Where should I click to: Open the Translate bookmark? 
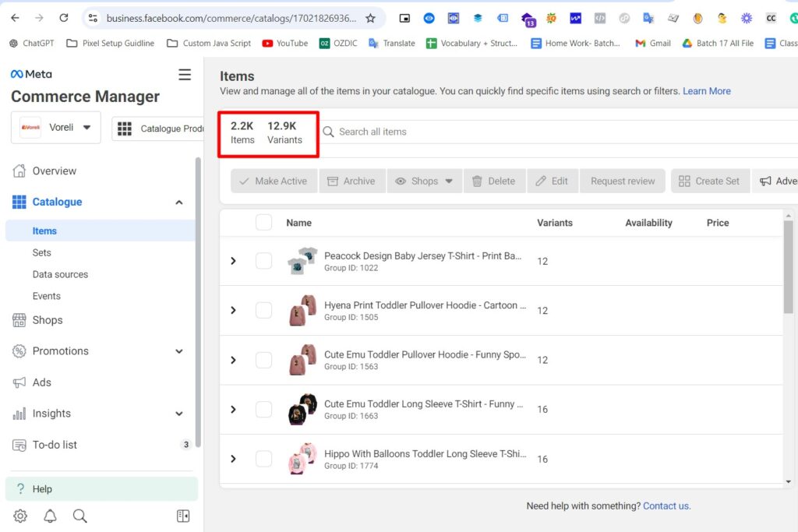[392, 44]
